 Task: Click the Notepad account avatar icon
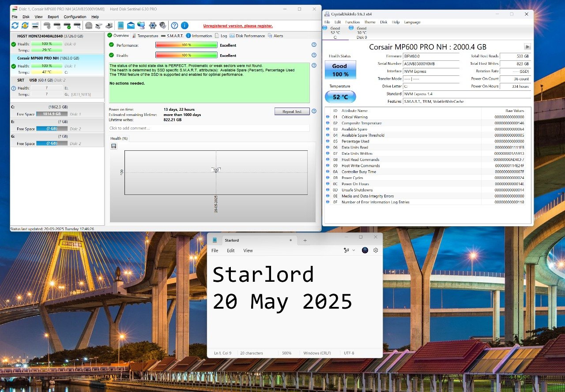(x=365, y=250)
